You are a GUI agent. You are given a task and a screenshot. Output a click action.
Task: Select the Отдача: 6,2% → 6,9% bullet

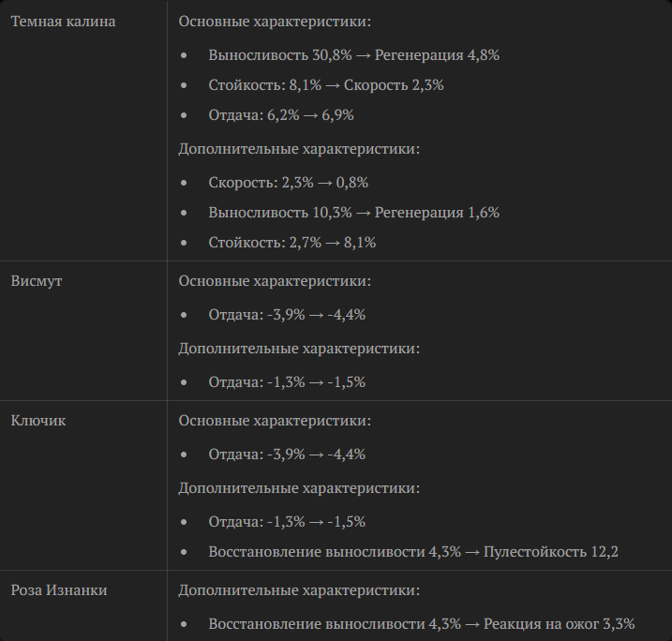[281, 115]
